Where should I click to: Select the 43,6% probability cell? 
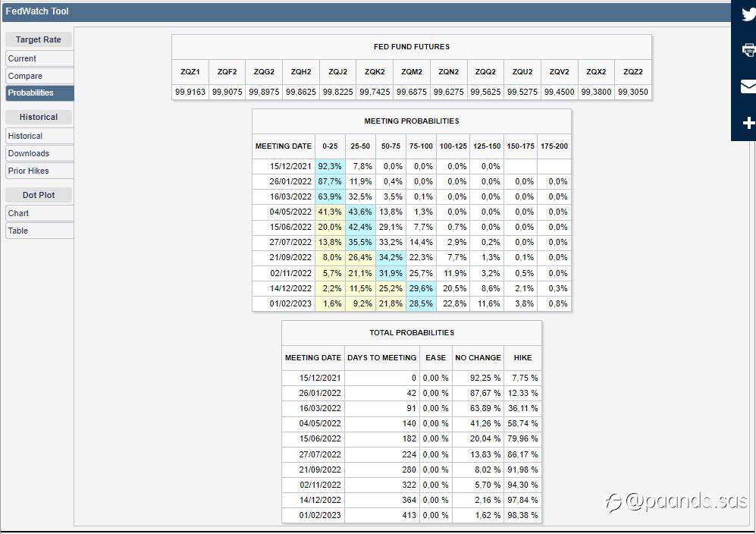coord(360,212)
